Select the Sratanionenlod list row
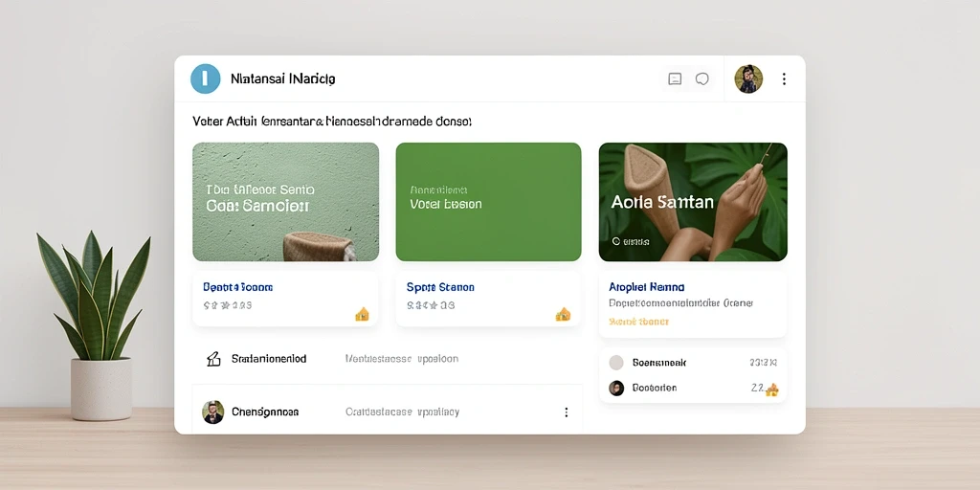Viewport: 980px width, 490px height. tap(387, 359)
